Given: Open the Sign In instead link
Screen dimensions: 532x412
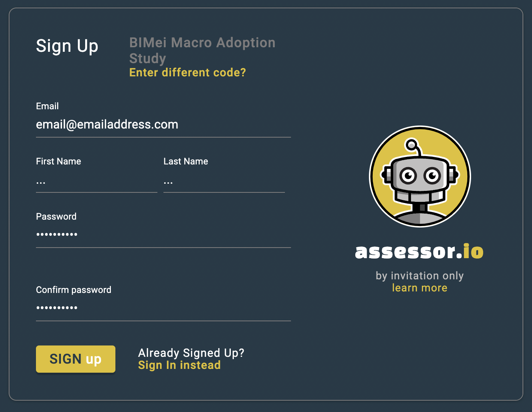Looking at the screenshot, I should pyautogui.click(x=179, y=365).
